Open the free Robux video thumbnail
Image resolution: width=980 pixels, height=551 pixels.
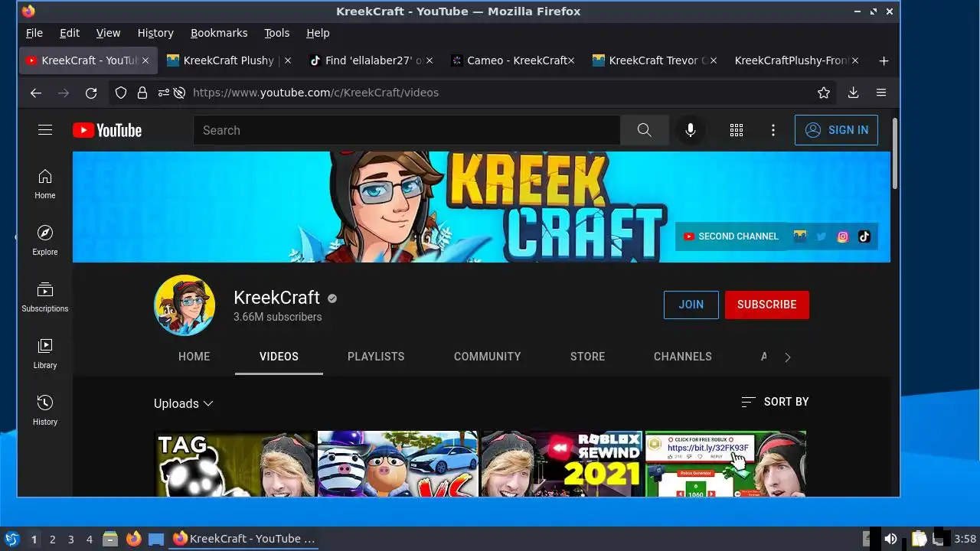[726, 464]
